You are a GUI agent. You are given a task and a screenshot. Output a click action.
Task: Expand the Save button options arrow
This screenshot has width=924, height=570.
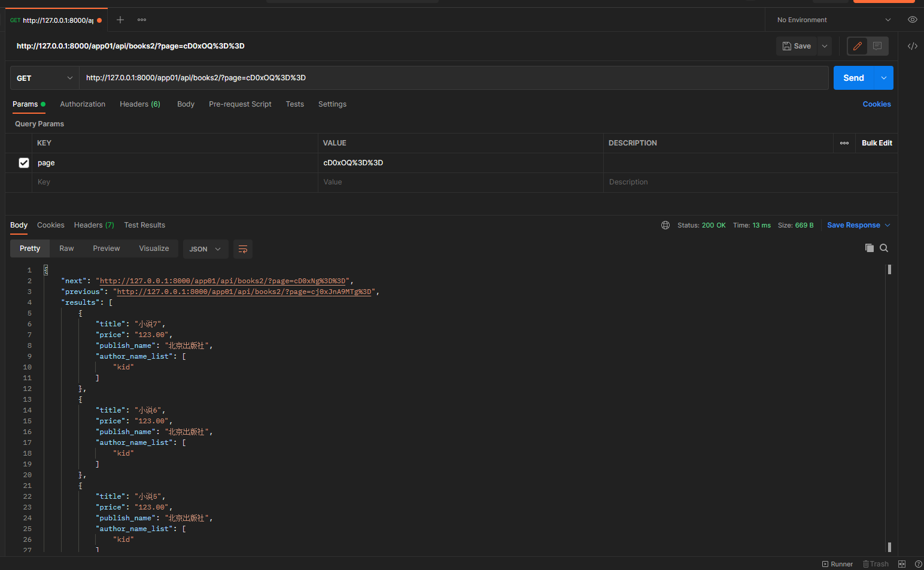(x=825, y=46)
